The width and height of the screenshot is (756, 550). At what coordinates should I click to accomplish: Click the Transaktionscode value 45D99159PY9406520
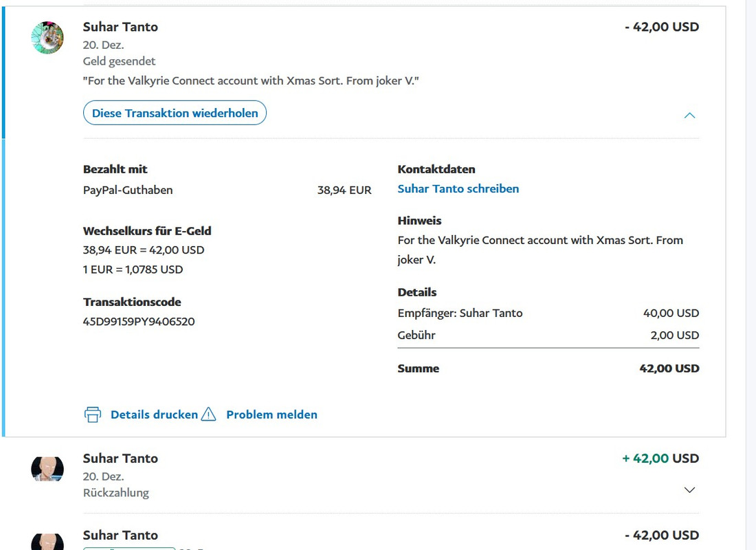point(139,321)
